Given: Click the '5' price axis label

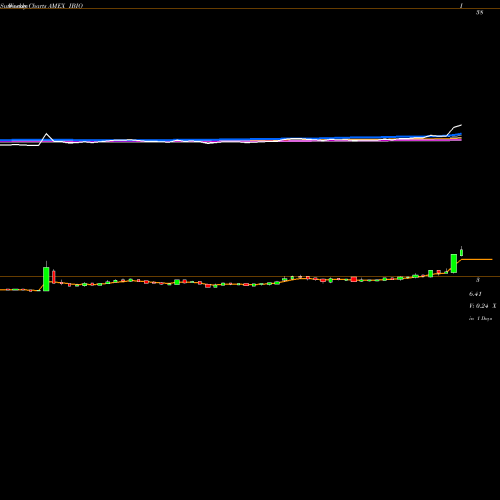Looking at the screenshot, I should [x=478, y=280].
